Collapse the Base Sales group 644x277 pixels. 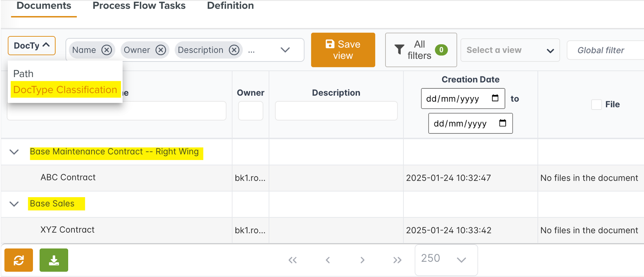[14, 204]
